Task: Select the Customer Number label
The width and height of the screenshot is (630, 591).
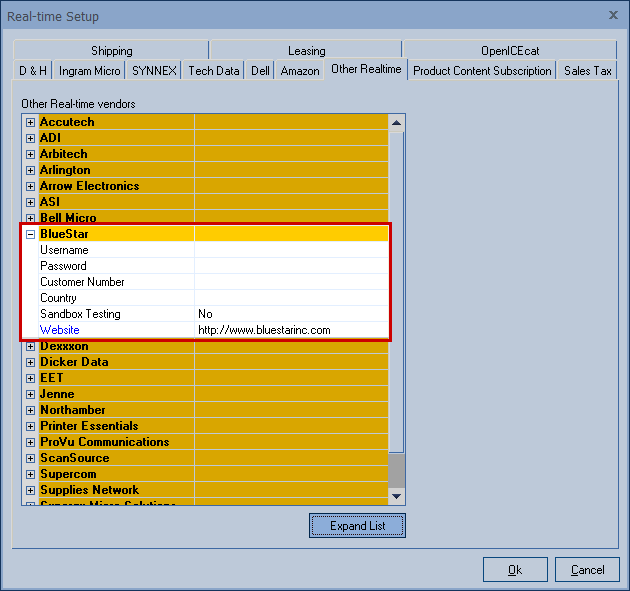Action: [x=82, y=282]
